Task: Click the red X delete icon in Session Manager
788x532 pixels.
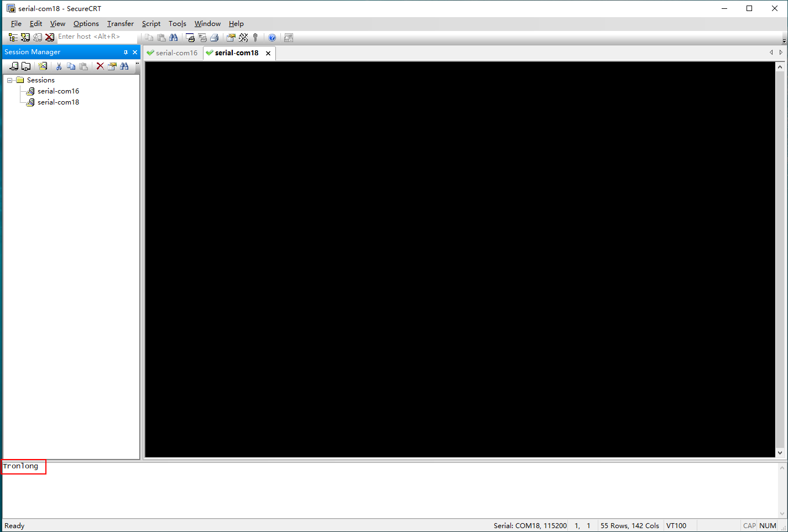Action: pyautogui.click(x=100, y=66)
